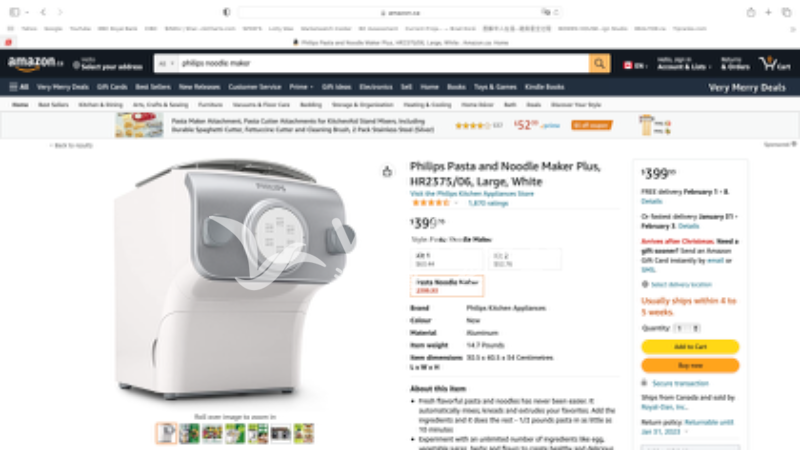Click the share icon beside product image
The height and width of the screenshot is (450, 800).
387,171
